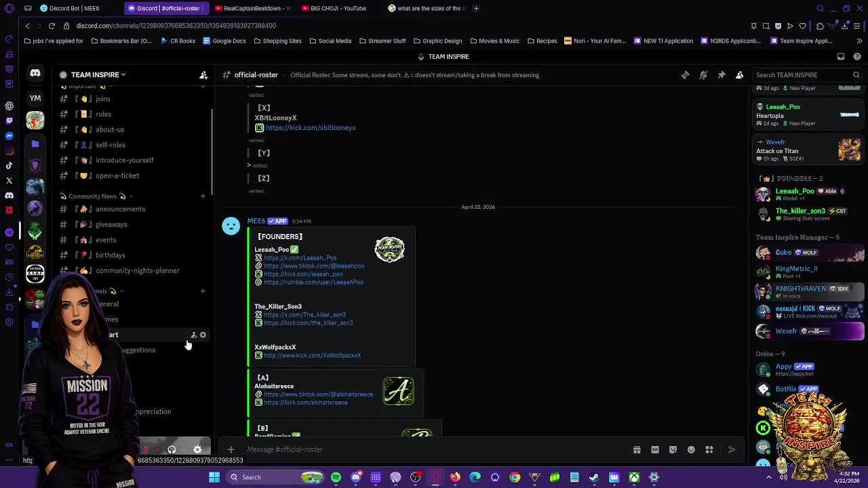Screen dimensions: 868x488
Task: Open the x.com/Leeaaah_Poo link
Action: [300, 258]
